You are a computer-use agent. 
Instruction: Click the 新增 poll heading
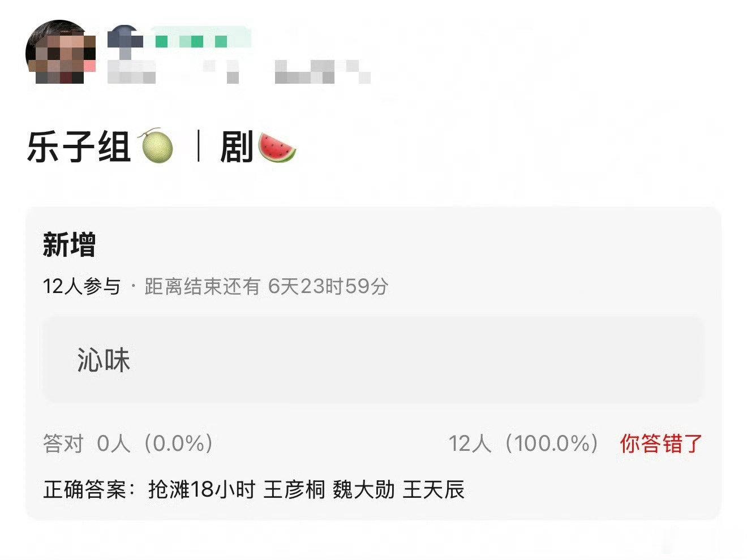[69, 245]
